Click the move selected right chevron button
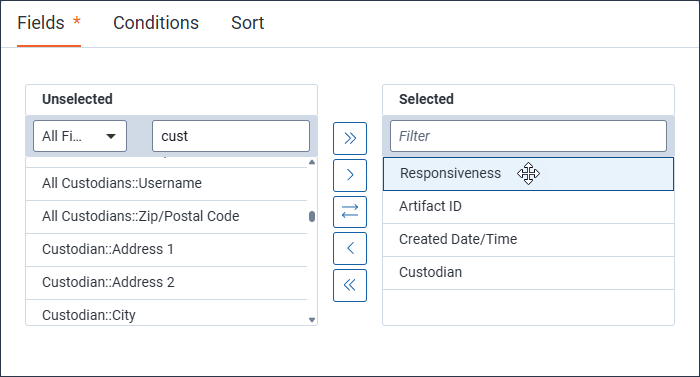 (x=350, y=175)
